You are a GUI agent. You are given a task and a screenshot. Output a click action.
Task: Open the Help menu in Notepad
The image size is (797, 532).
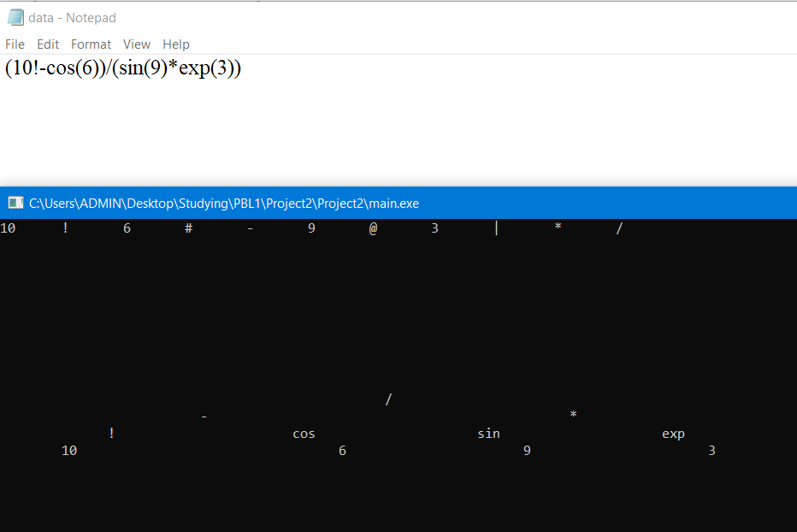(x=175, y=44)
